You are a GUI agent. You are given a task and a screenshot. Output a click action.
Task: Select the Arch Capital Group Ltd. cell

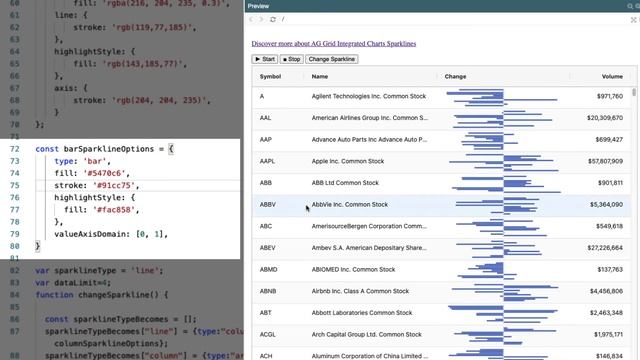coord(367,334)
